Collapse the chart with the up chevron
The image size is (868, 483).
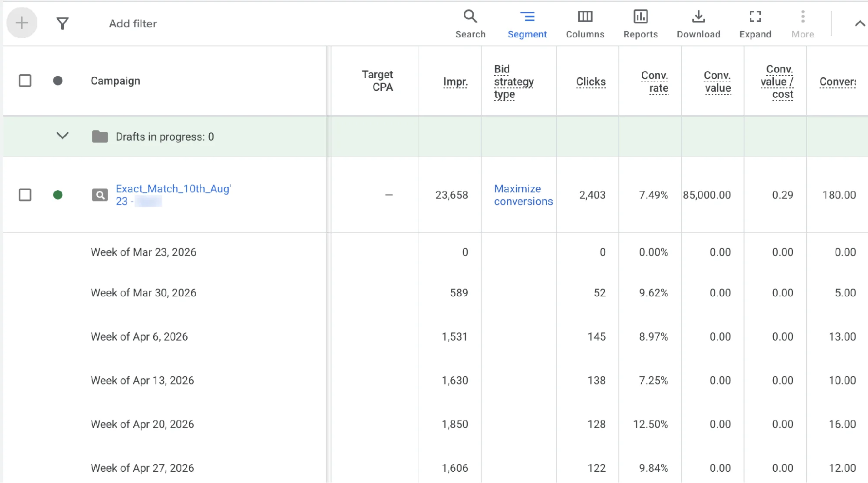[x=860, y=23]
